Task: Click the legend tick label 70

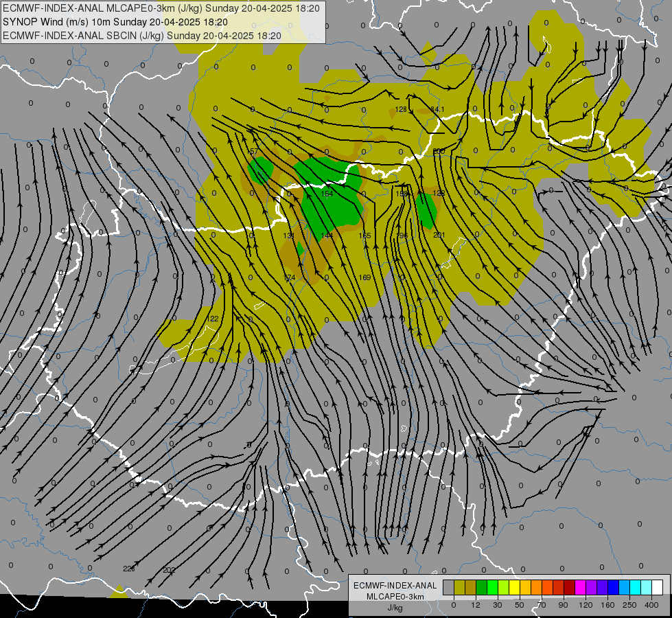Action: click(542, 605)
